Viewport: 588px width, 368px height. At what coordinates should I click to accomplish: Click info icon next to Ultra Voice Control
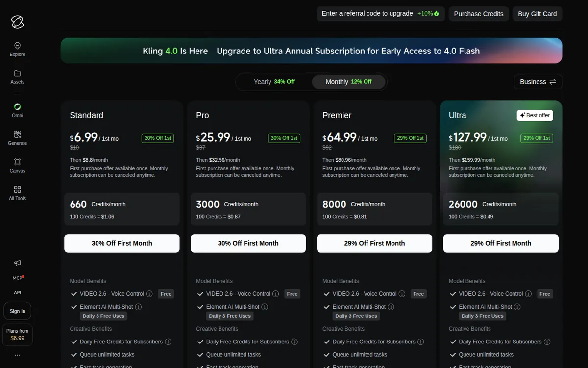click(x=528, y=294)
